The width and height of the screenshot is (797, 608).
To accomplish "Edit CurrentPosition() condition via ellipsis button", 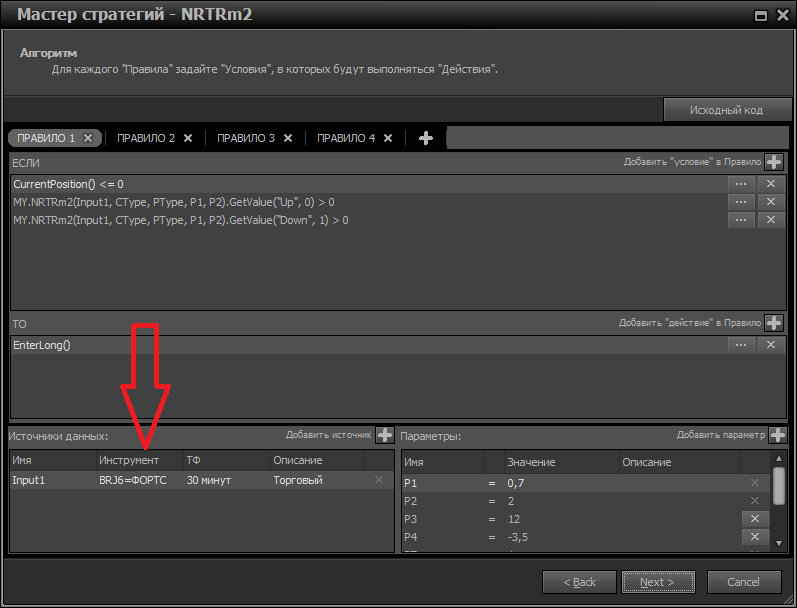I will coord(741,184).
